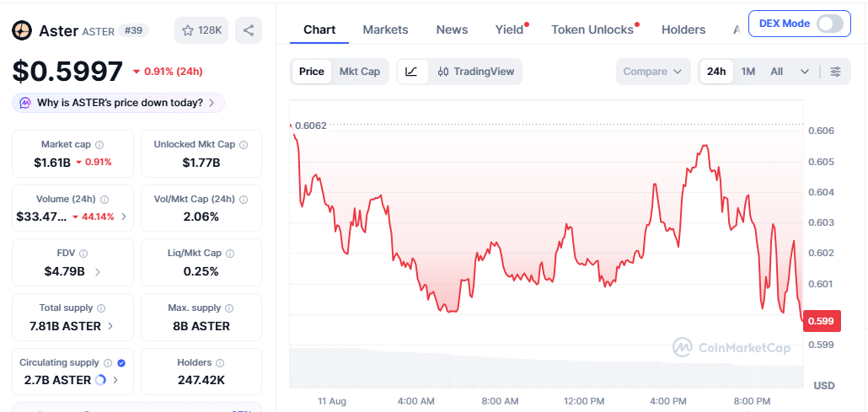868x412 pixels.
Task: Click the 2.06% Vol/Mkt Cap value
Action: pos(201,217)
